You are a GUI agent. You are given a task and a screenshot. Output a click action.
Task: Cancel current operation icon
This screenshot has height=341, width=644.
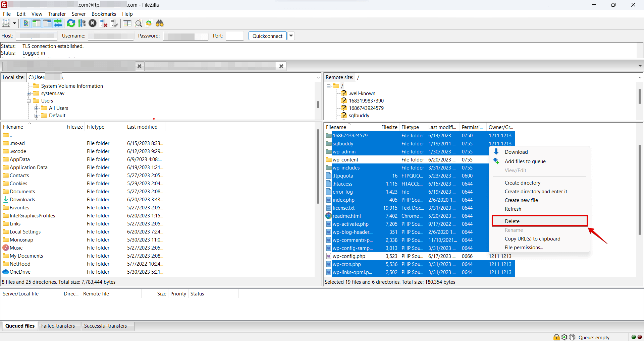[93, 23]
